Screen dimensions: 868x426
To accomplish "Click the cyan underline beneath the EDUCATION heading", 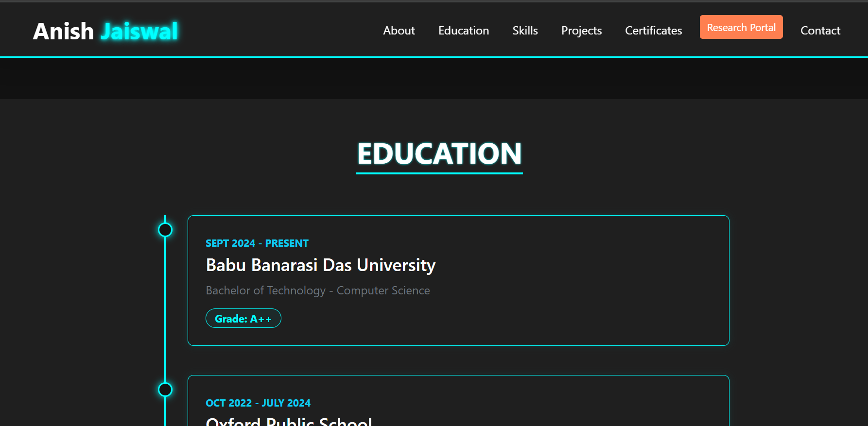I will [x=439, y=173].
